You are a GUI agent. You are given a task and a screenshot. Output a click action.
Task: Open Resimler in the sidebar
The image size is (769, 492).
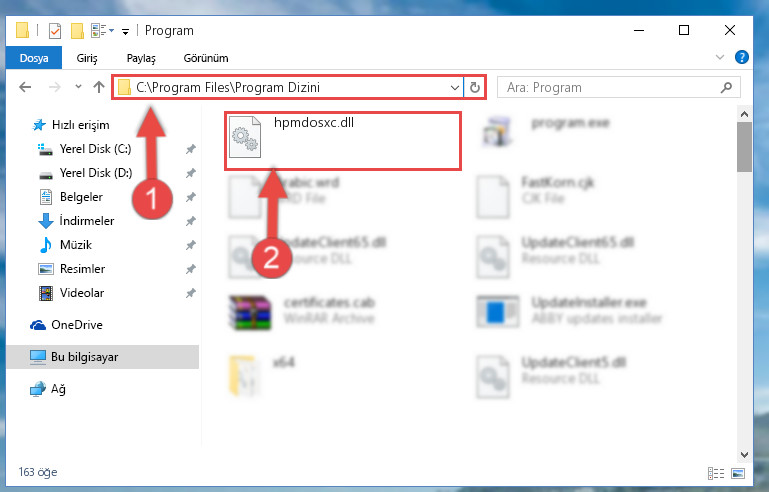72,269
